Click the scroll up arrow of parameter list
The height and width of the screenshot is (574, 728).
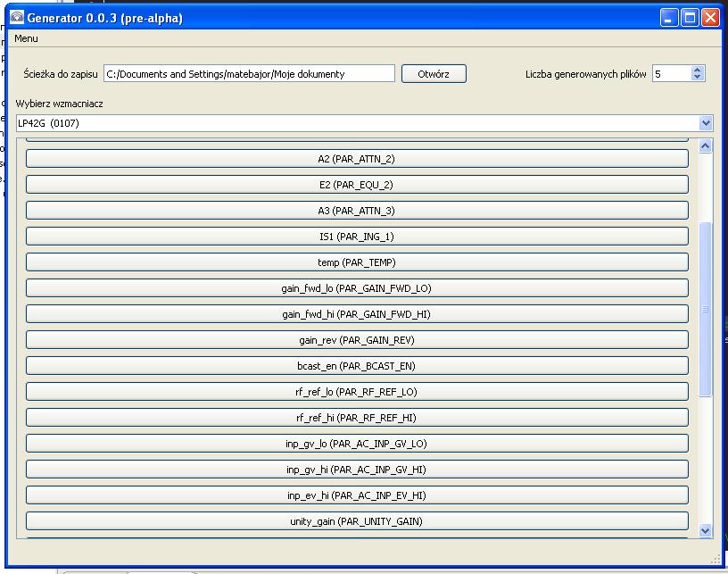click(x=706, y=146)
